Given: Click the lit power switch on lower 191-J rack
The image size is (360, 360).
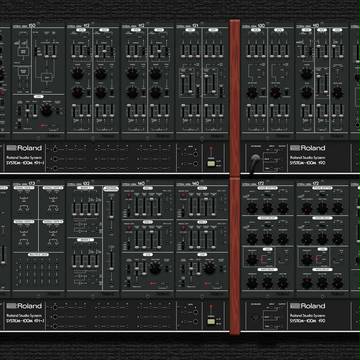Looking at the screenshot, I should coord(211,321).
